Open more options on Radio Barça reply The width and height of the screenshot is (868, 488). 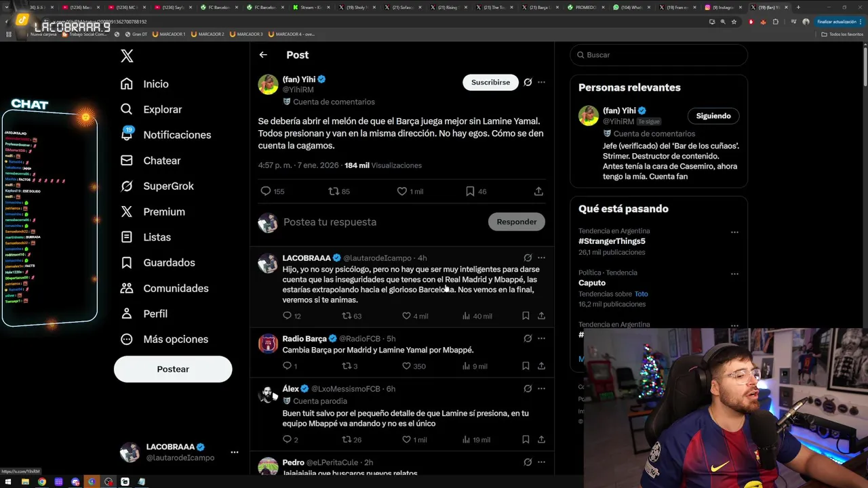click(541, 338)
